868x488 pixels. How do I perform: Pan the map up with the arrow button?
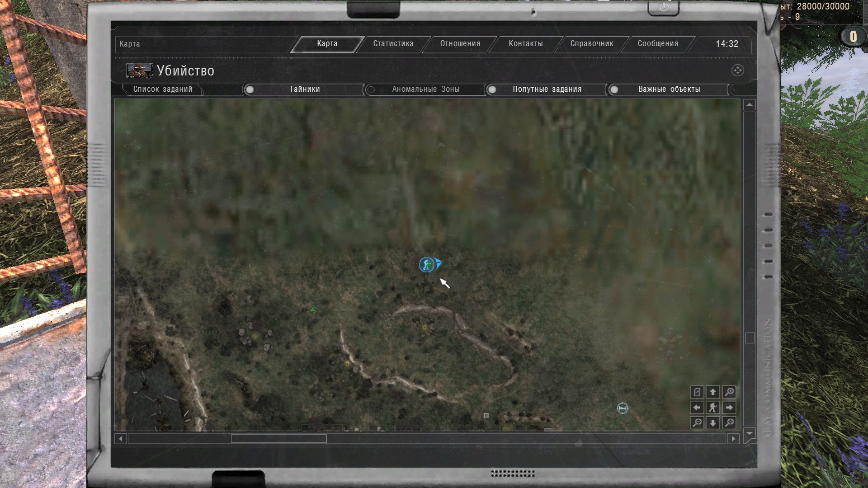(x=713, y=392)
